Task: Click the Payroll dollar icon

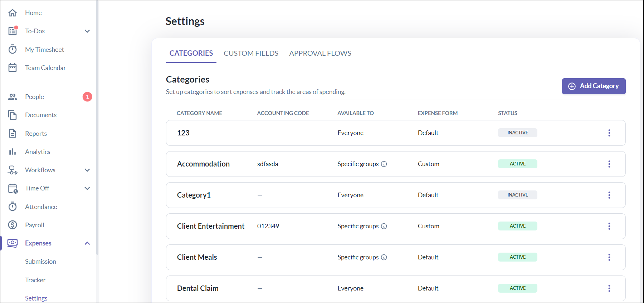Action: coord(13,225)
